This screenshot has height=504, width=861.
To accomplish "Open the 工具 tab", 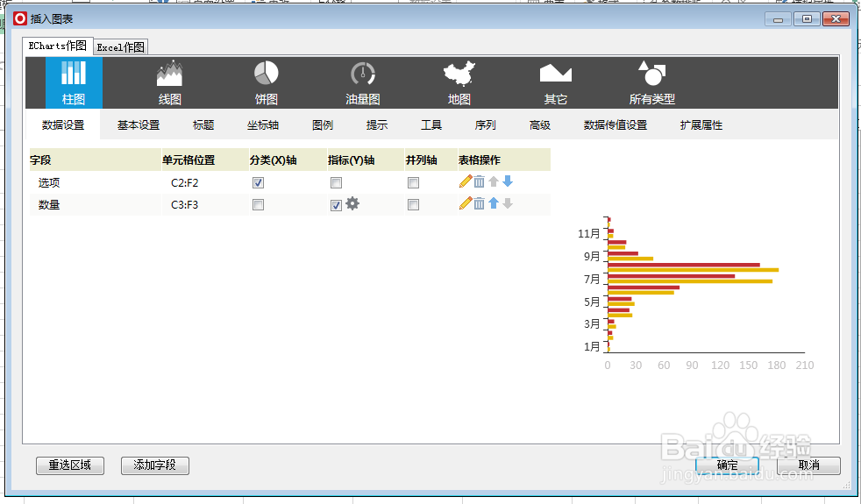I will tap(431, 125).
